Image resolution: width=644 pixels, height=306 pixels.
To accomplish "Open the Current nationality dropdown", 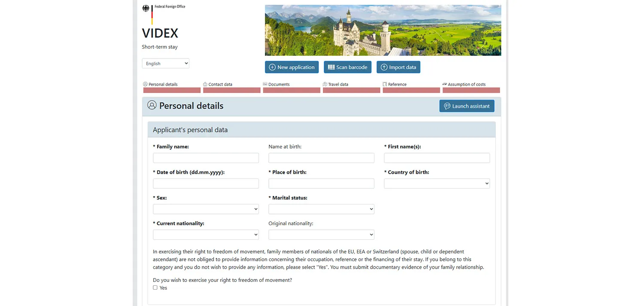I will (206, 235).
